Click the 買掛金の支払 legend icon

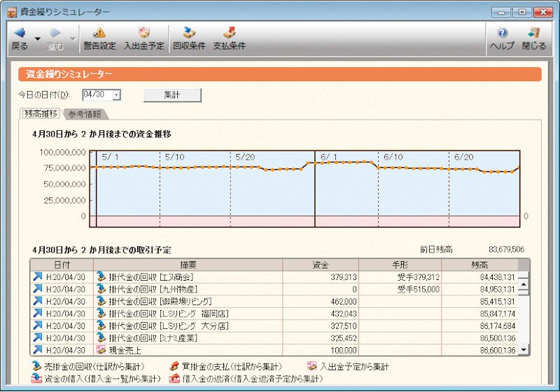(x=174, y=366)
